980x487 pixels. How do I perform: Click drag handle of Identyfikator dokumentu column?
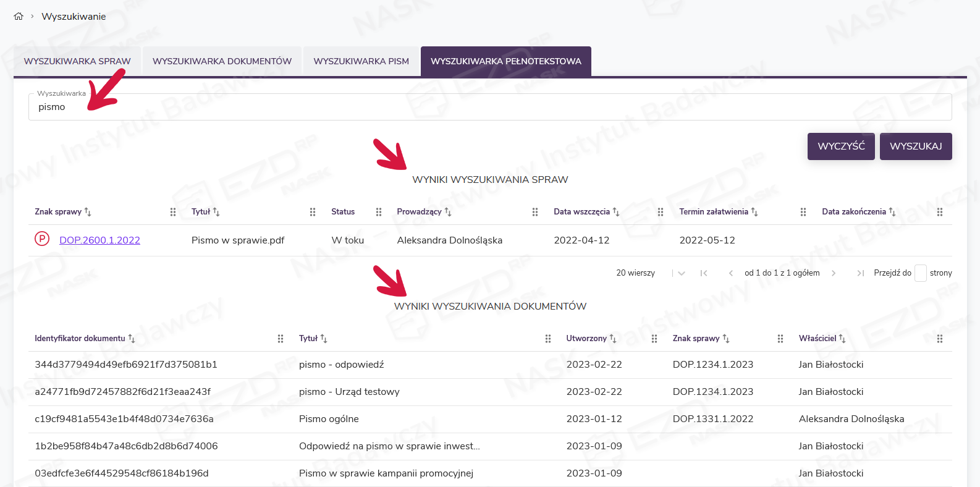[x=281, y=339]
